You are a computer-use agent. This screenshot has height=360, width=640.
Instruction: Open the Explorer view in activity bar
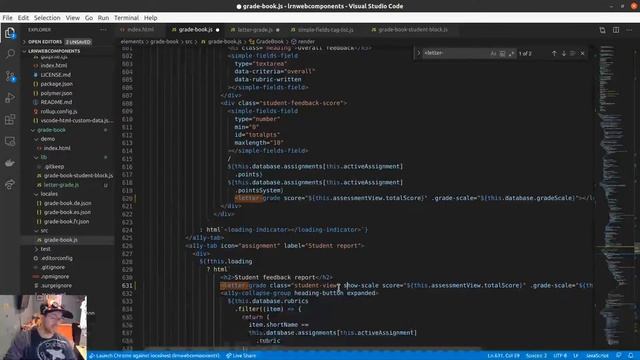pyautogui.click(x=10, y=33)
